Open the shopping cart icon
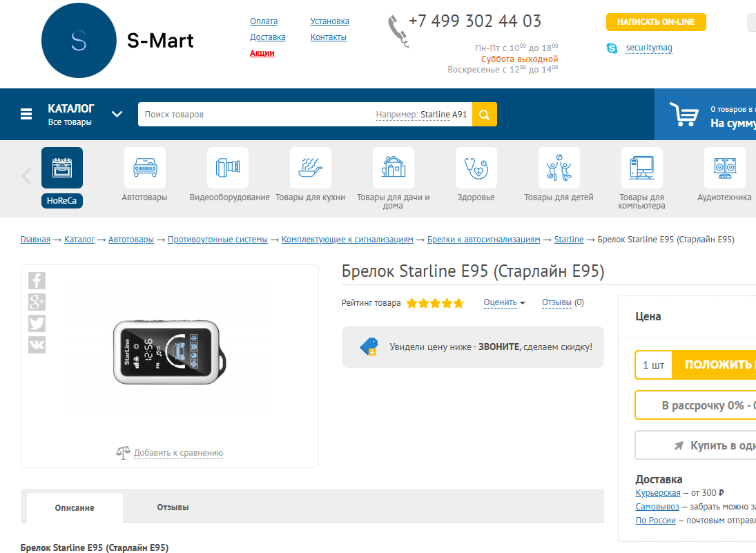Image resolution: width=756 pixels, height=553 pixels. (x=684, y=115)
